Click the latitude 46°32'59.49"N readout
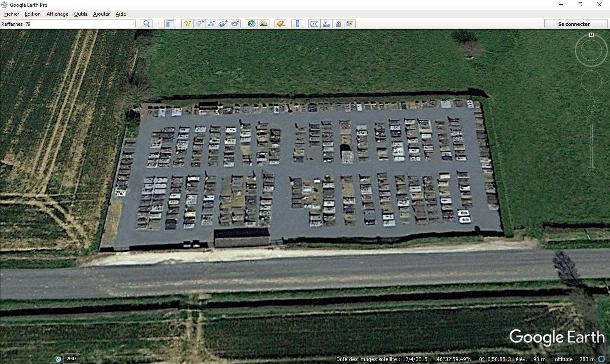The image size is (610, 364). (x=454, y=359)
